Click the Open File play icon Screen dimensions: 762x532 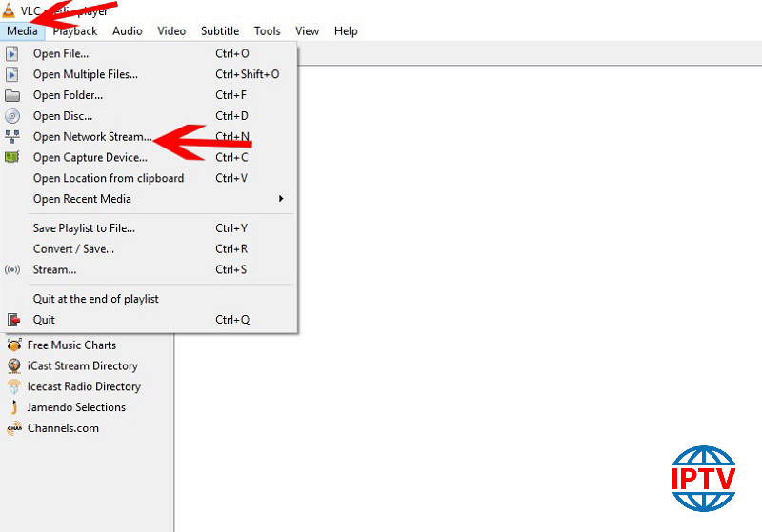point(12,54)
